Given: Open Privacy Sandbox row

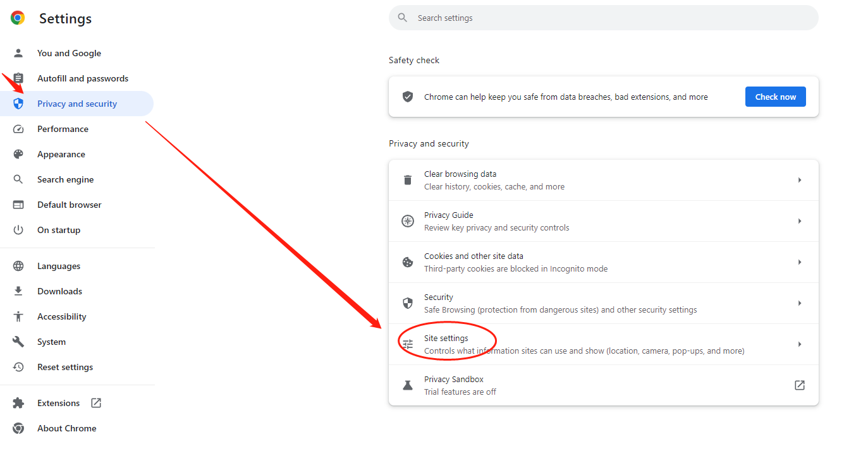Looking at the screenshot, I should (x=604, y=385).
